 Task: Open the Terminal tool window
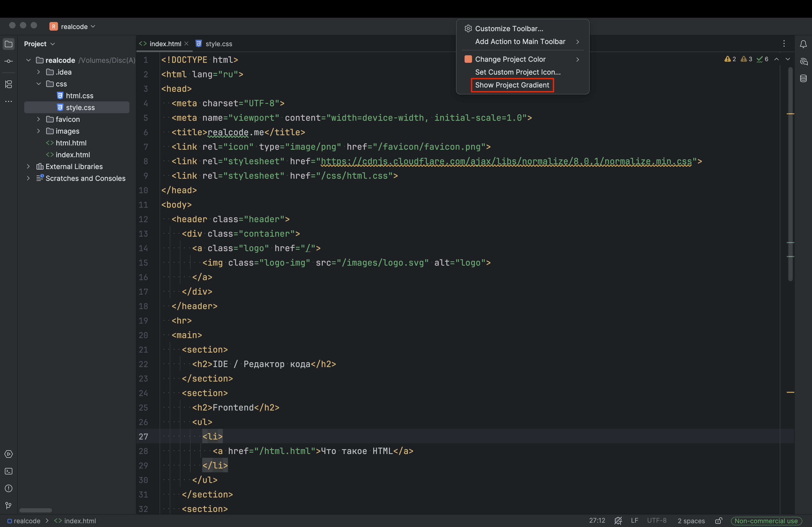(x=9, y=471)
